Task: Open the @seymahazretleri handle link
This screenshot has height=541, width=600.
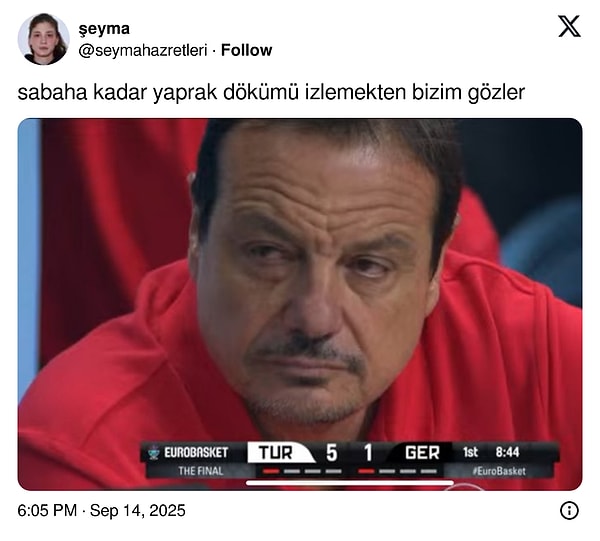Action: click(x=143, y=51)
